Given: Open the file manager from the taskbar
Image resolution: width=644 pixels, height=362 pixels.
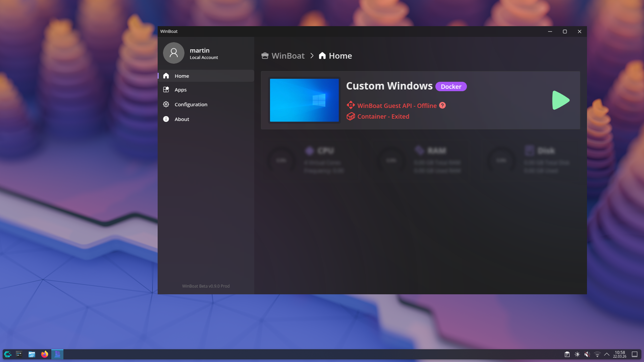Looking at the screenshot, I should coord(32,354).
